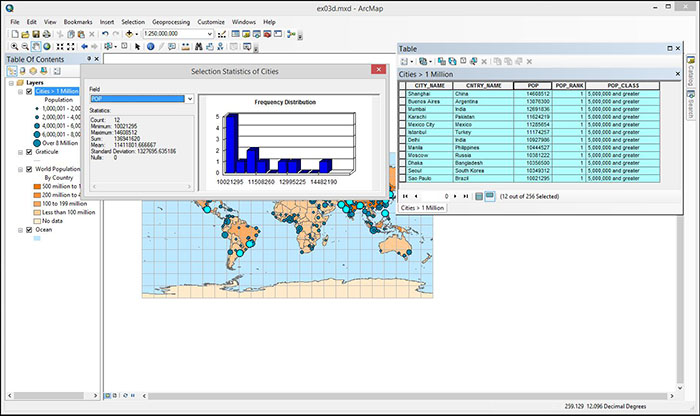This screenshot has width=700, height=416.
Task: Switch TOC to List By Drawing Order
Action: [12, 71]
